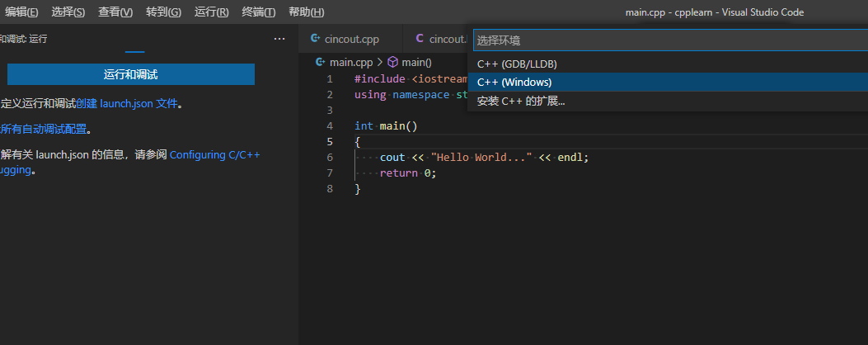Select C++ (Windows) environment
The width and height of the screenshot is (868, 345).
coord(668,82)
